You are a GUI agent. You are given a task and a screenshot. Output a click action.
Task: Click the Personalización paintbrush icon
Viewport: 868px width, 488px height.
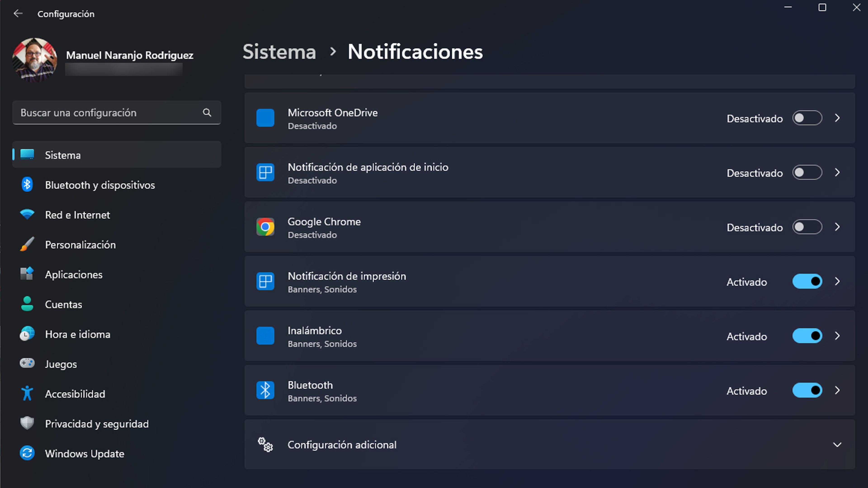[27, 244]
